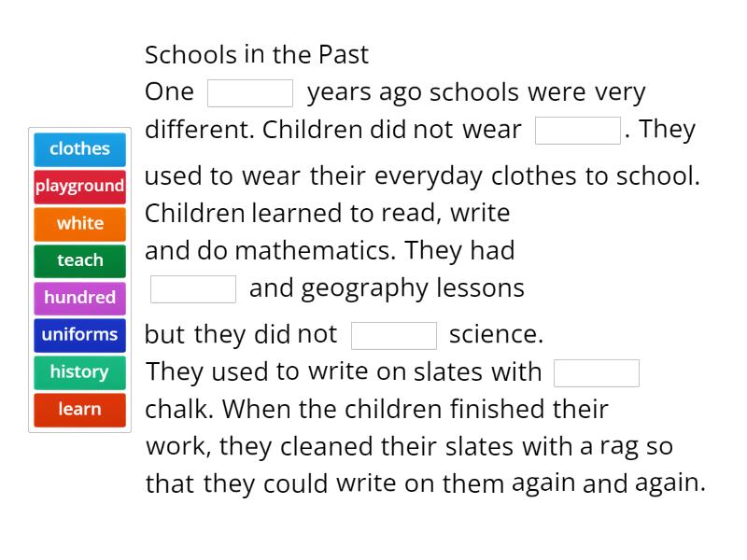Pick the red-orange 'learn' word tile
This screenshot has height=560, width=747.
79,410
